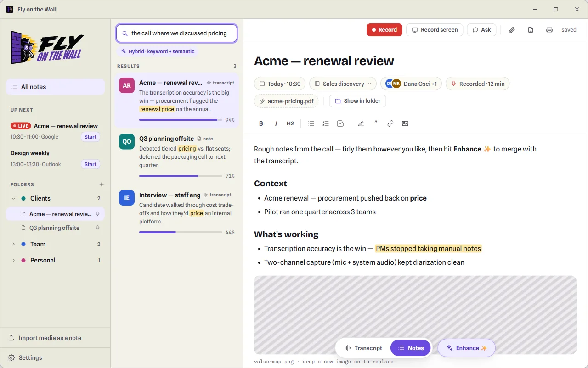This screenshot has width=588, height=368.
Task: Select the highlighter pen tool
Action: pos(361,123)
